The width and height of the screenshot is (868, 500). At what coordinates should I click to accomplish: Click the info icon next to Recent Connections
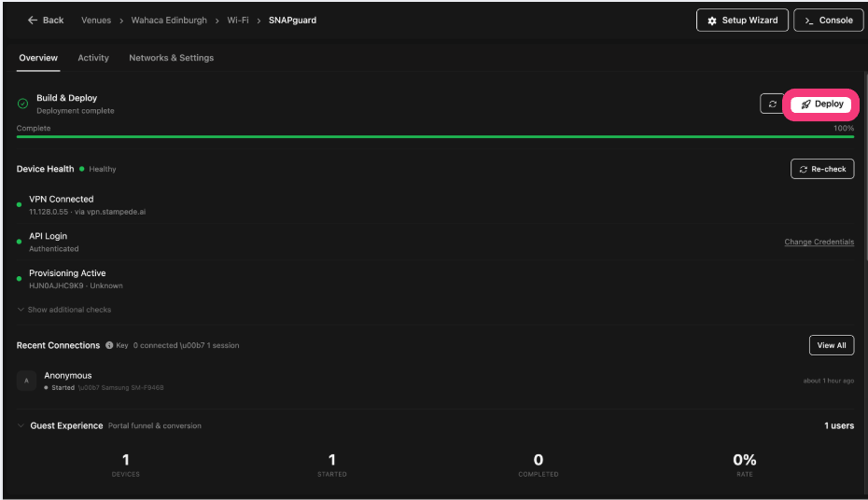[x=109, y=345]
